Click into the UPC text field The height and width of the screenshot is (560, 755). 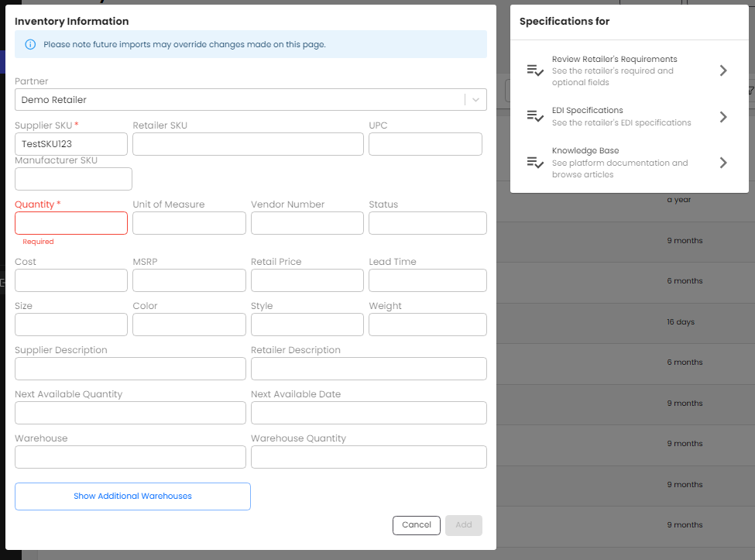pyautogui.click(x=425, y=144)
